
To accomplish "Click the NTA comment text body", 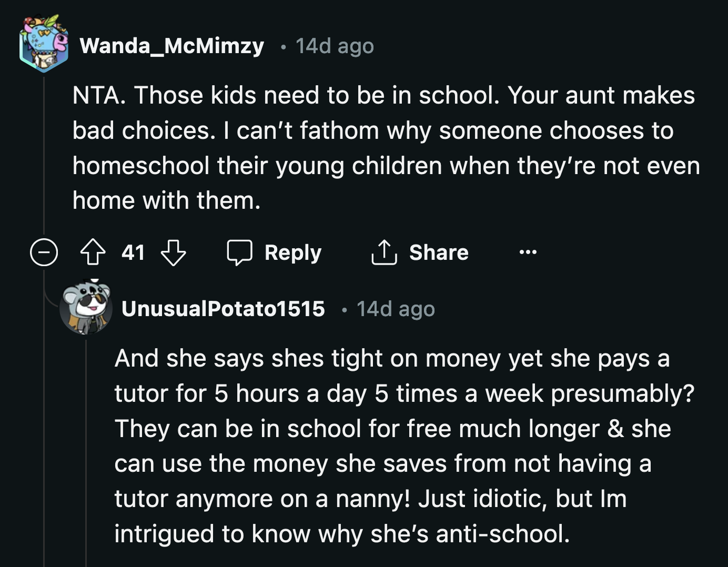I will coord(368,147).
